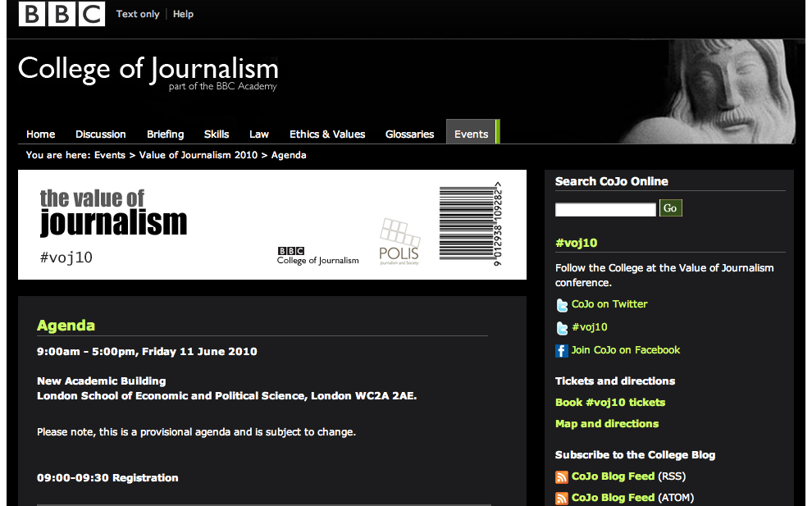Click the 'the value of journalism' banner title

coord(113,213)
